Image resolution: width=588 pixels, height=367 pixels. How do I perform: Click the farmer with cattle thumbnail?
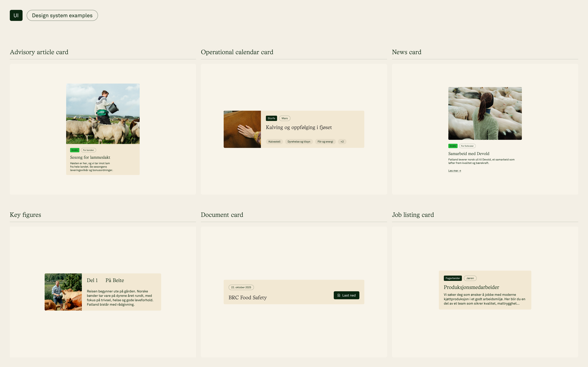63,292
